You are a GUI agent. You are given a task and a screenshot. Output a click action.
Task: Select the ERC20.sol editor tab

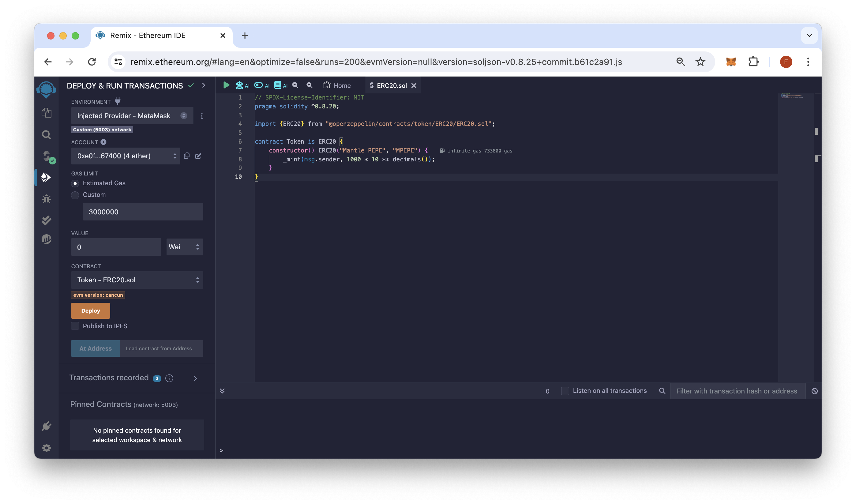pyautogui.click(x=391, y=86)
